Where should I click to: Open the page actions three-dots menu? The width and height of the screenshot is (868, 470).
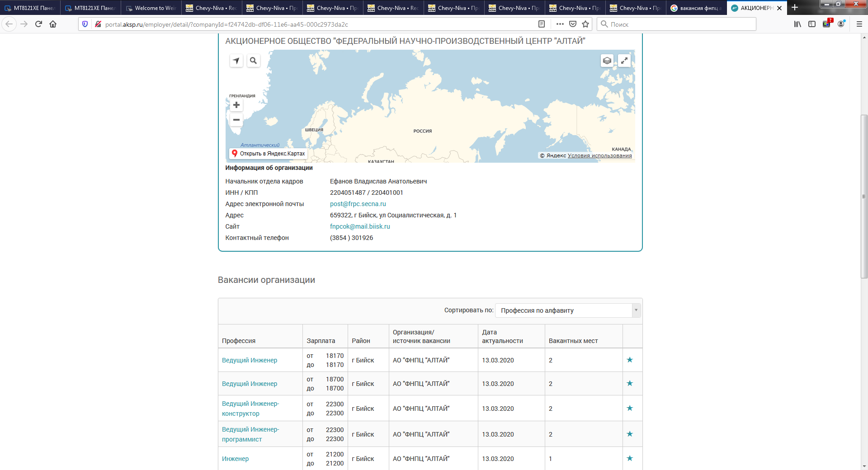pyautogui.click(x=560, y=24)
